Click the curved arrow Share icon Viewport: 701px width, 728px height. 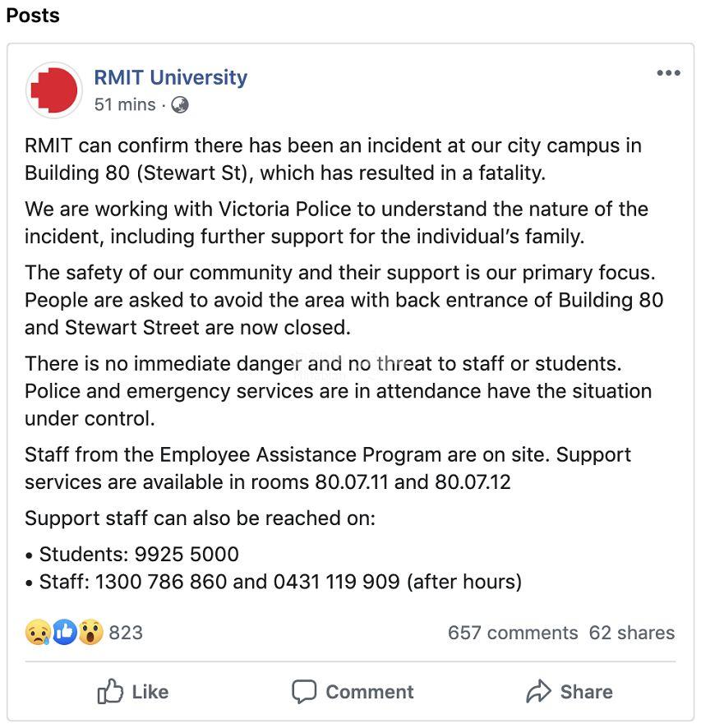(538, 692)
